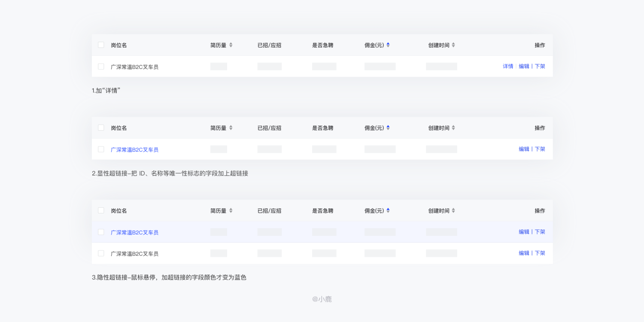
Task: Click black 广深常温B2C叉车员 in last white row
Action: pos(134,254)
